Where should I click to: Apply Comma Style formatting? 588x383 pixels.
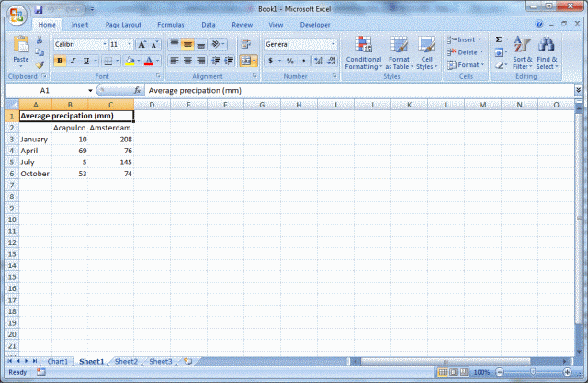pos(304,61)
